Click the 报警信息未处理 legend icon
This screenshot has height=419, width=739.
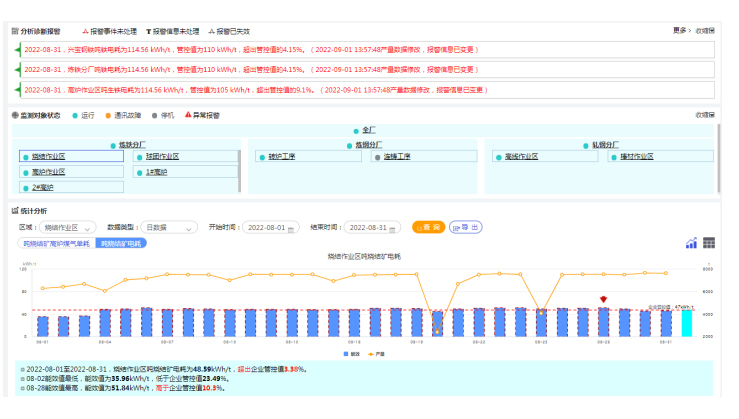pyautogui.click(x=149, y=31)
